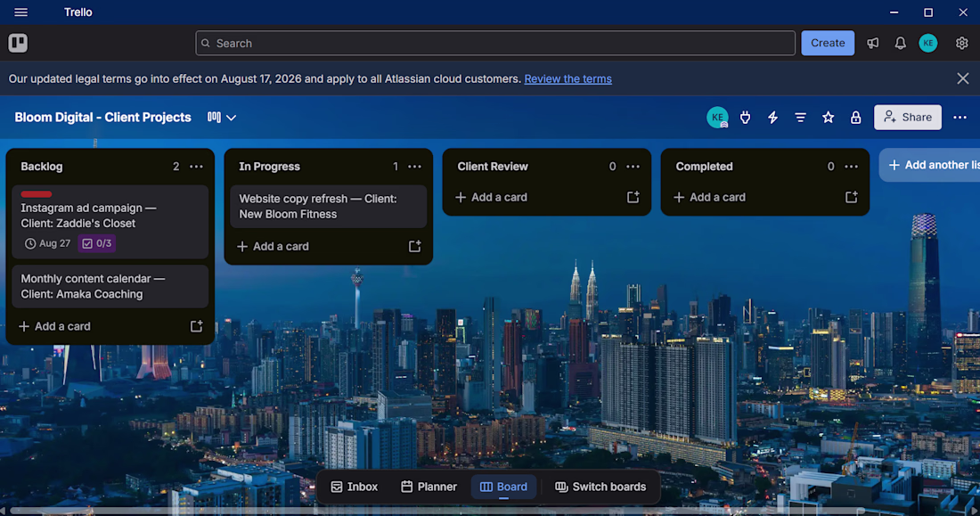Open the Website copy refresh card
Image resolution: width=980 pixels, height=516 pixels.
328,207
